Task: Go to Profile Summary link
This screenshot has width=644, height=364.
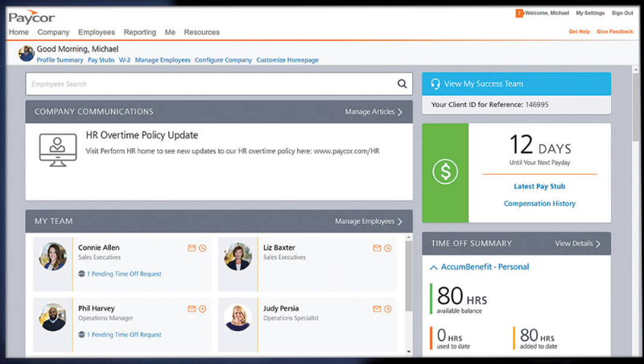Action: 60,60
